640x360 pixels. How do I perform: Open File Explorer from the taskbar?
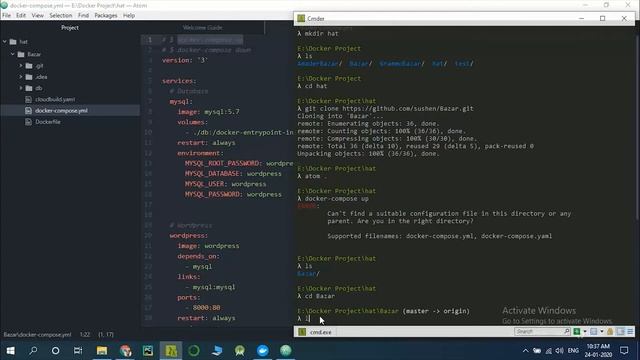point(102,350)
